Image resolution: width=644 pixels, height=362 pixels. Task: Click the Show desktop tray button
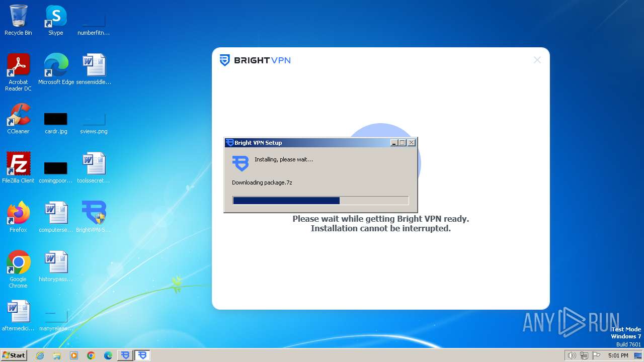(x=638, y=355)
